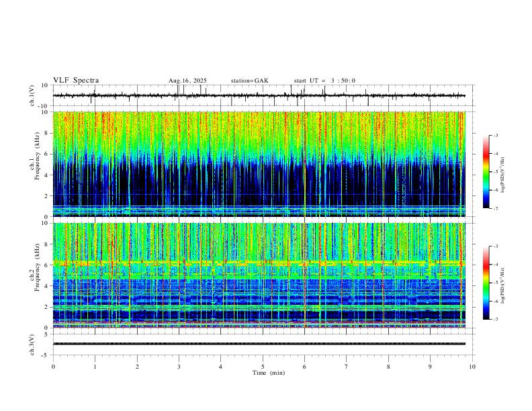Click the time axis tick label "3"
532x411 pixels.
tap(179, 367)
